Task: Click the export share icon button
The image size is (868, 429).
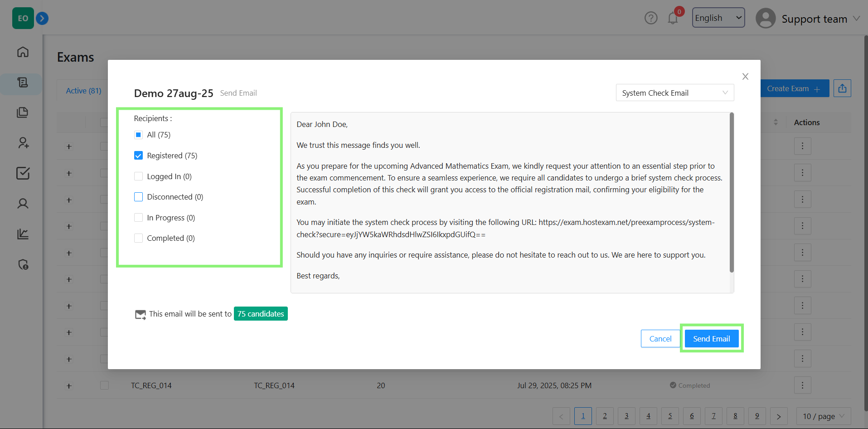Action: pyautogui.click(x=842, y=88)
